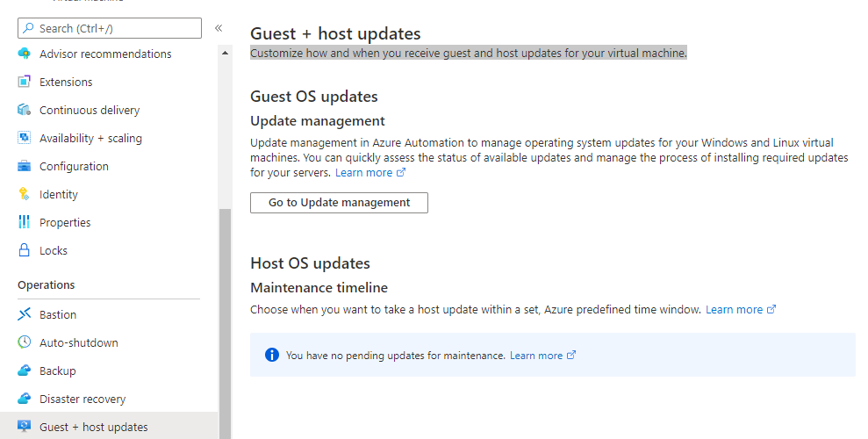Open Extensions menu item

point(66,82)
